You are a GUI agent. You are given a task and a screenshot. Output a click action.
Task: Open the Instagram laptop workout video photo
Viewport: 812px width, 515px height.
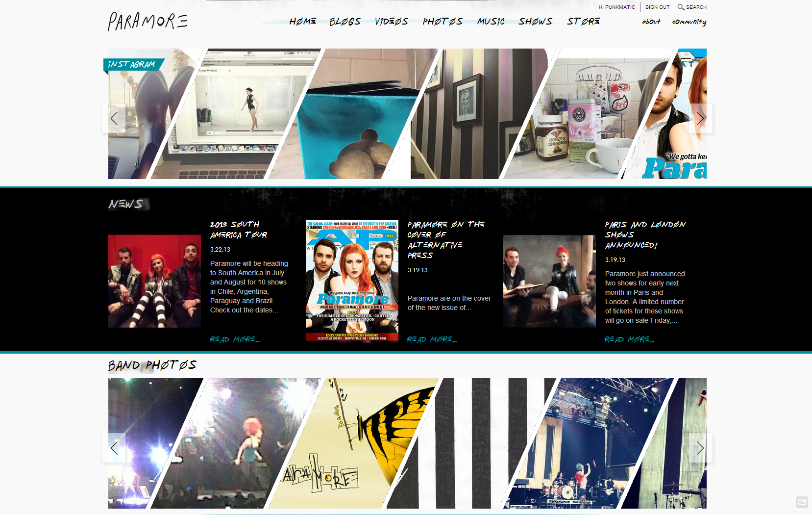(237, 114)
